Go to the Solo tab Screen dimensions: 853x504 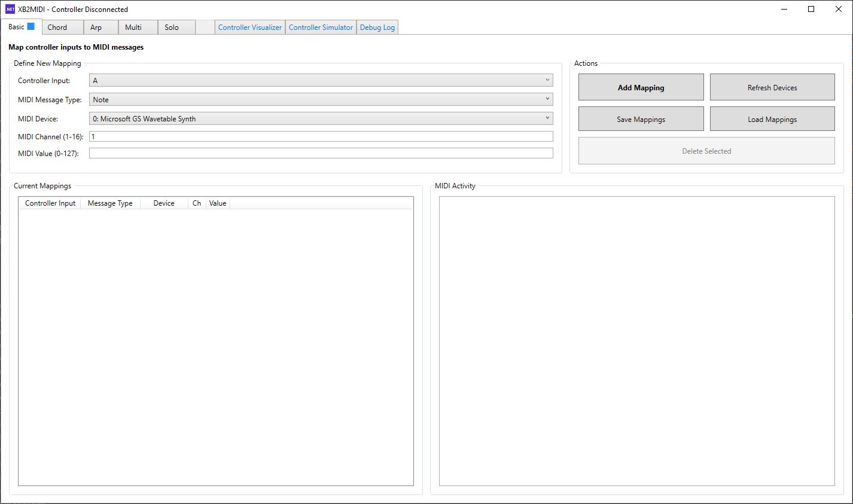[x=172, y=28]
